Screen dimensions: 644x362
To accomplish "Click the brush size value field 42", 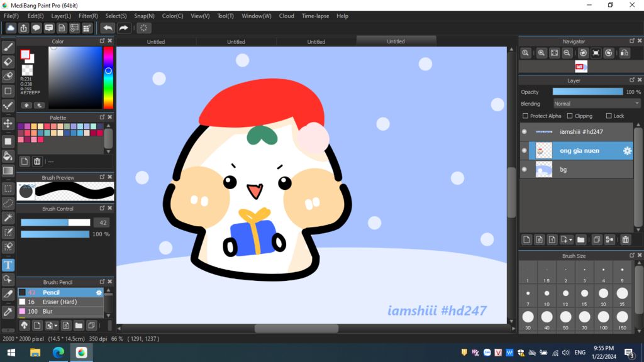I will click(103, 222).
